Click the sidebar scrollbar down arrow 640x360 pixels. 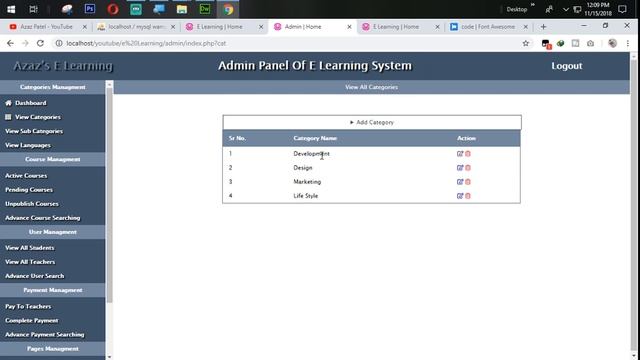click(x=109, y=357)
